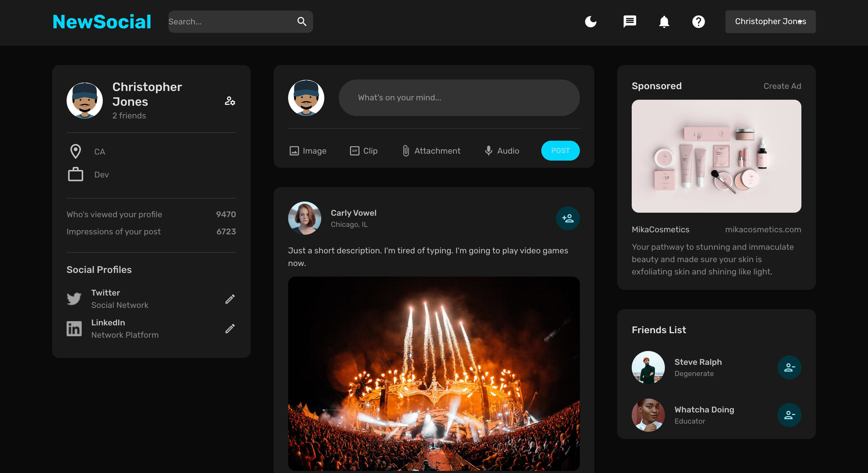
Task: Add Audio to the post
Action: click(x=502, y=151)
